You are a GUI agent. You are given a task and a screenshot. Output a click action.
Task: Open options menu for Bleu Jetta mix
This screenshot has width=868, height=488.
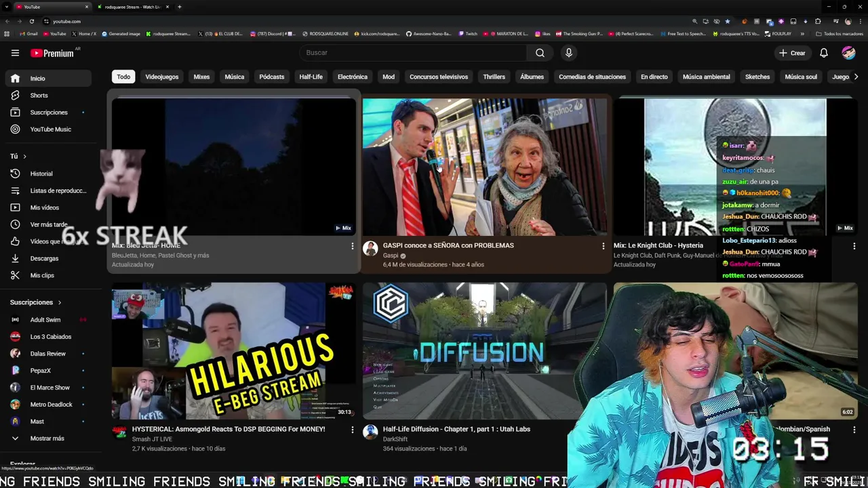click(x=352, y=246)
